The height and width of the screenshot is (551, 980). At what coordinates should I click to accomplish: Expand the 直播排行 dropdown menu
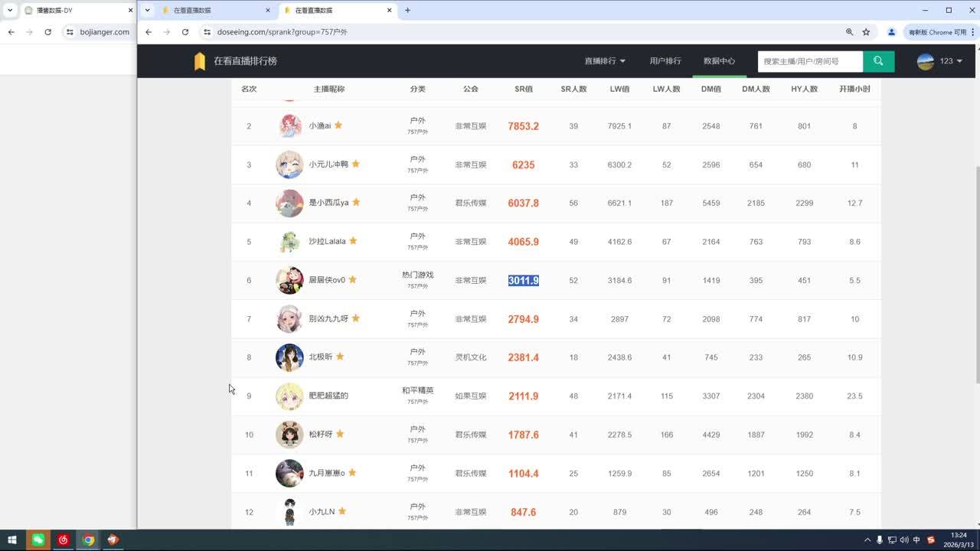[605, 61]
